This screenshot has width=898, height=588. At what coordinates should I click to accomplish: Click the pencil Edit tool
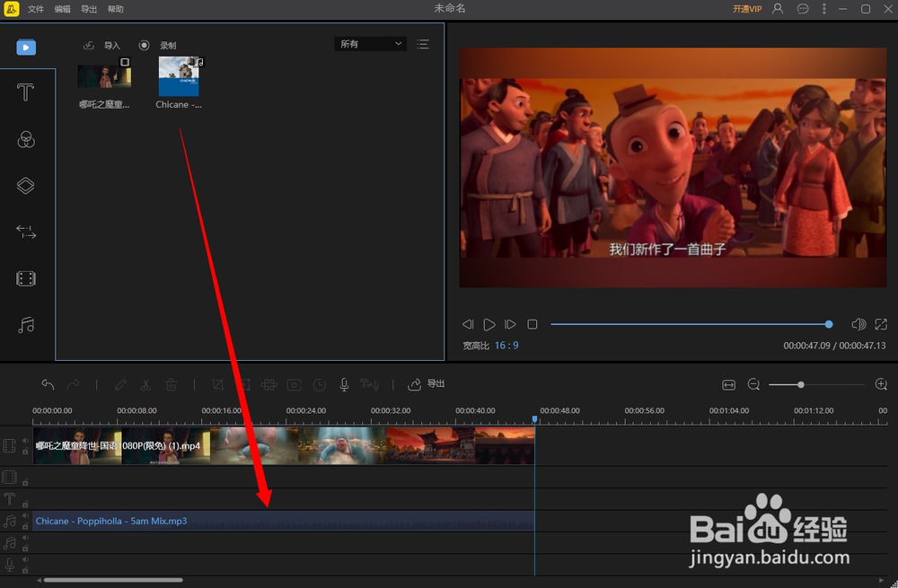point(120,385)
